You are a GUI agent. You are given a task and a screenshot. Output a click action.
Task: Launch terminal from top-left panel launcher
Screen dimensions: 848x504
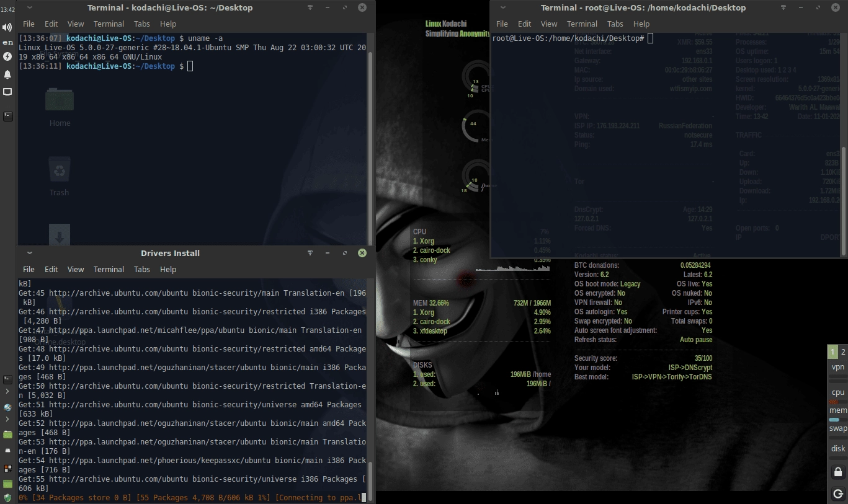point(7,116)
